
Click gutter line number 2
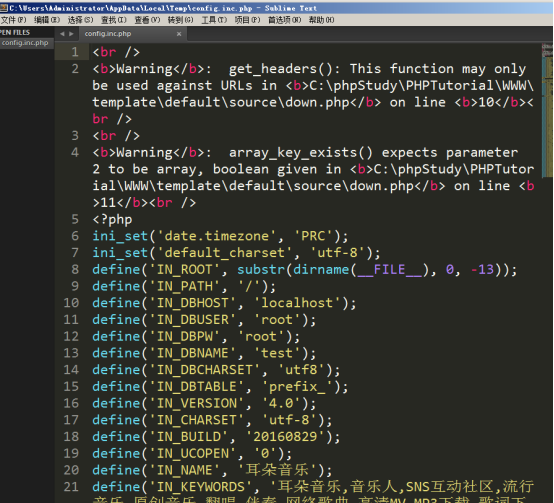(x=75, y=69)
